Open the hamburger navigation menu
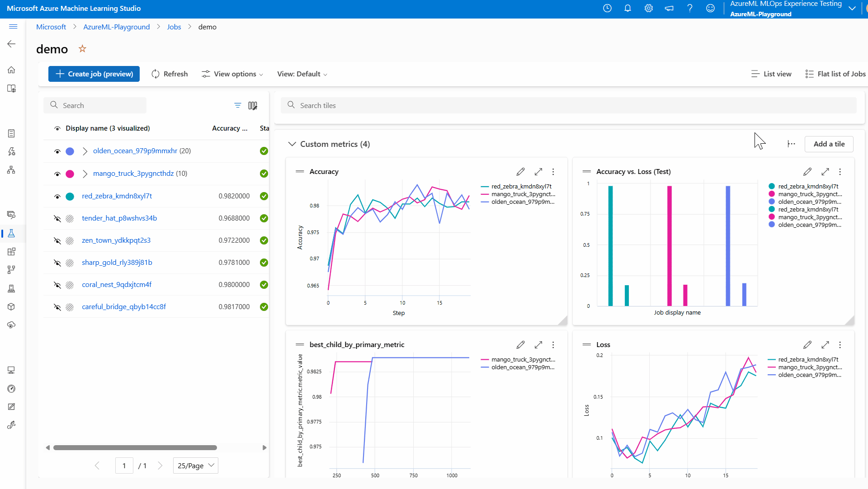Screen dimensions: 868x489 (x=13, y=27)
